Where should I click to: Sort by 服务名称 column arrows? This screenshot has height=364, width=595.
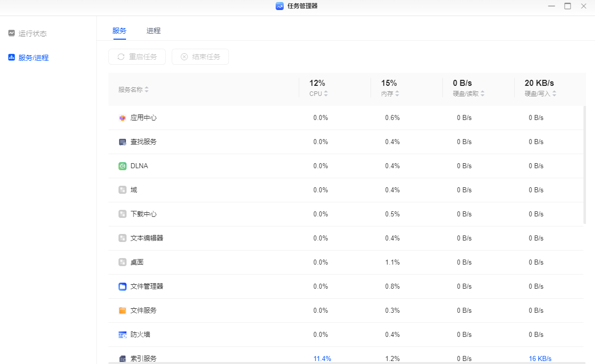coord(147,89)
